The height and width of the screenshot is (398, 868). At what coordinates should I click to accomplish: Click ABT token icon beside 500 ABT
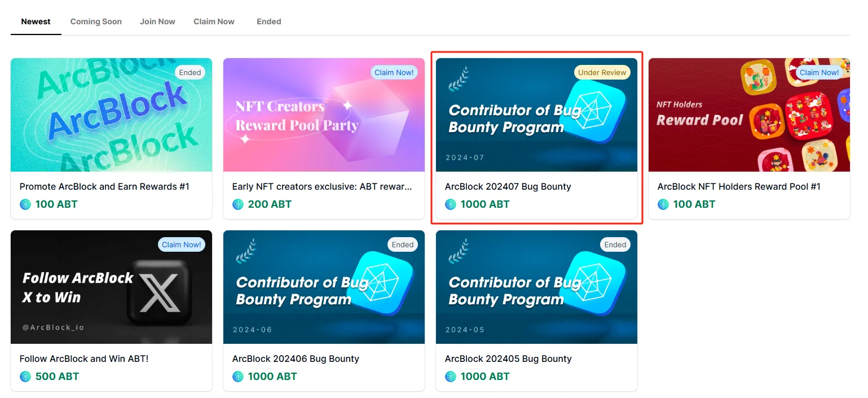tap(25, 377)
